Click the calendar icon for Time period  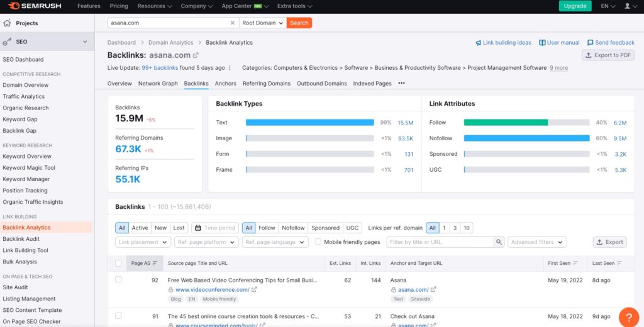pyautogui.click(x=198, y=228)
